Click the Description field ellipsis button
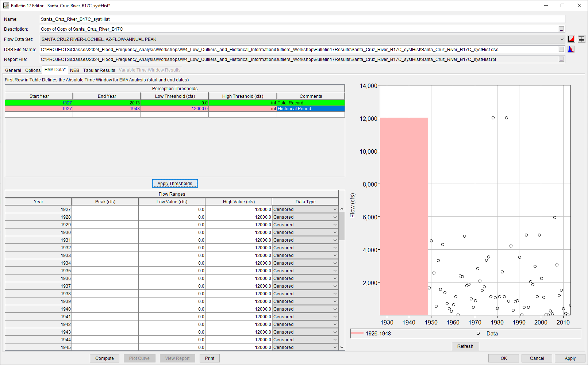 (x=561, y=29)
